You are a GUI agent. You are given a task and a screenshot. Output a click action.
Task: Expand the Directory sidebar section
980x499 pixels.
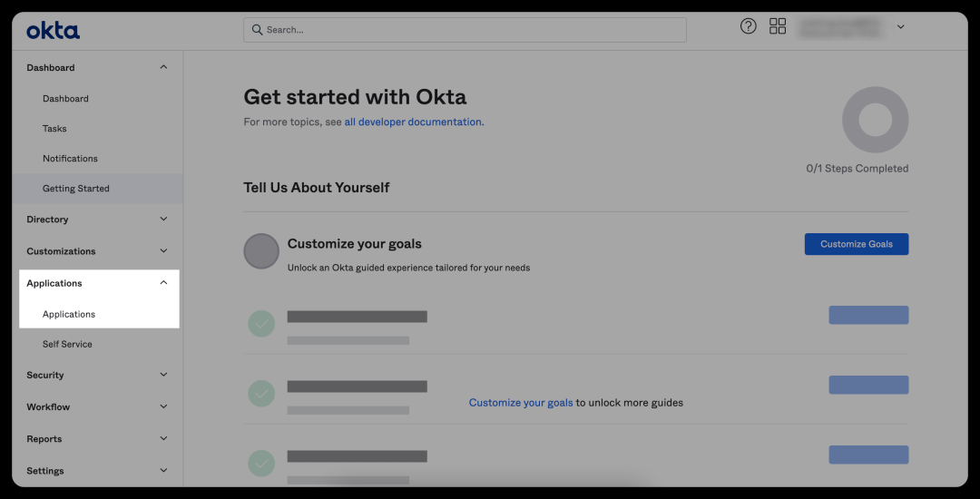pyautogui.click(x=163, y=219)
